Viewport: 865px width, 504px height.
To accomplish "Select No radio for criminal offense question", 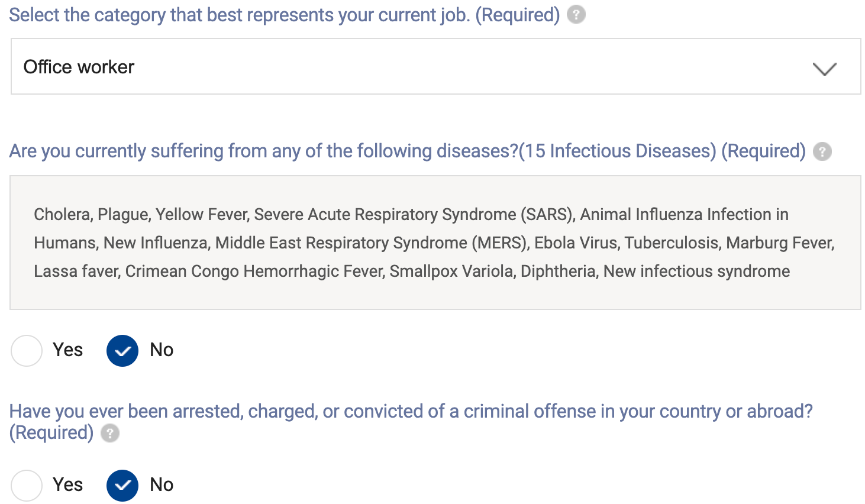I will coord(122,486).
